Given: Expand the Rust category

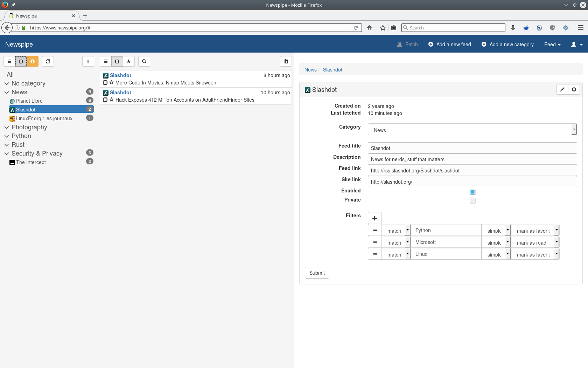Looking at the screenshot, I should [7, 145].
